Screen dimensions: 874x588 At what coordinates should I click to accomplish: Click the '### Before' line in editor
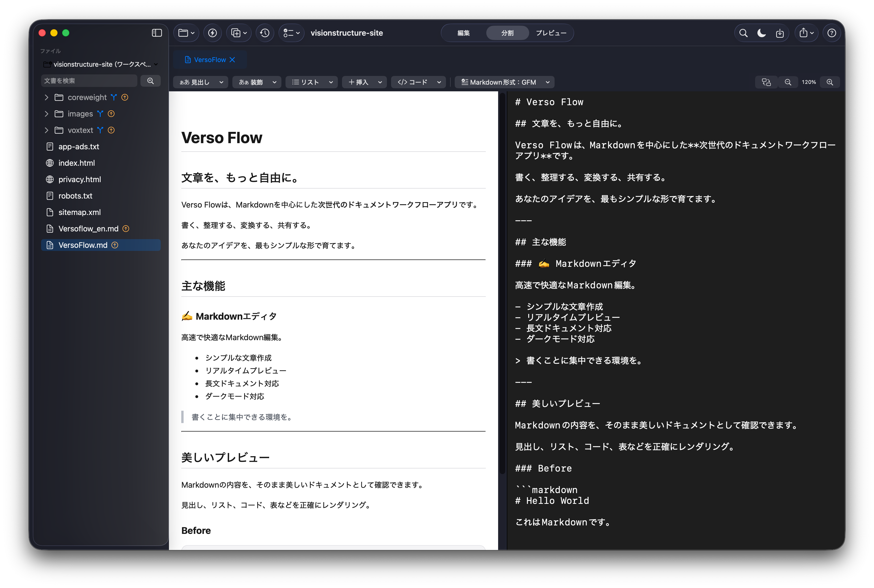pyautogui.click(x=543, y=468)
